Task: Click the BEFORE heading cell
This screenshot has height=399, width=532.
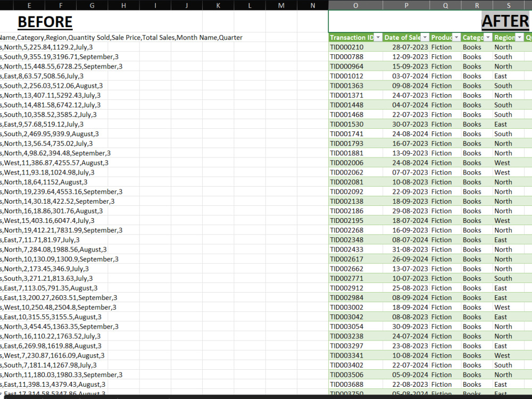Action: (x=45, y=22)
